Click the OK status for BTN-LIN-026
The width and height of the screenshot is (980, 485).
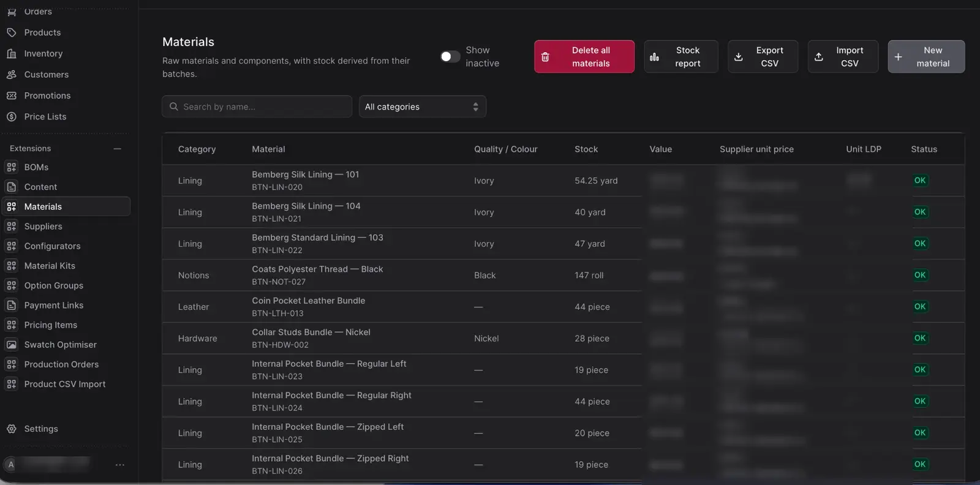click(x=920, y=464)
